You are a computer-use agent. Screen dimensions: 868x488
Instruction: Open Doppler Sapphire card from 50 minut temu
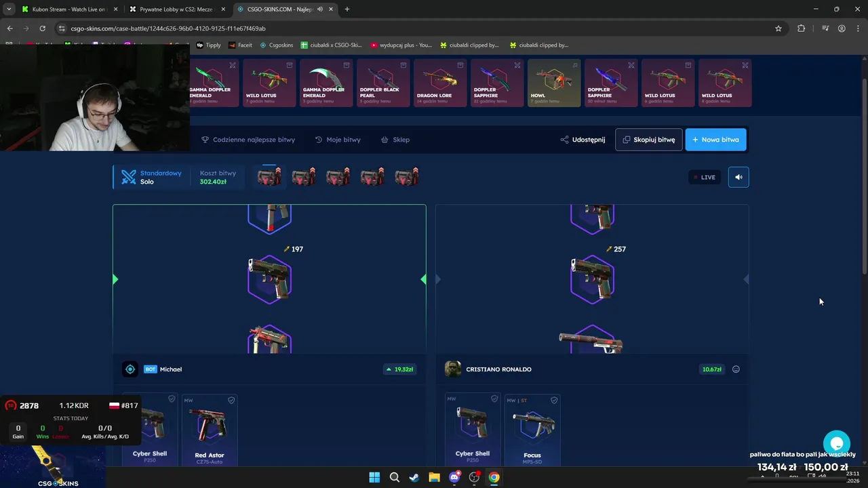(611, 83)
